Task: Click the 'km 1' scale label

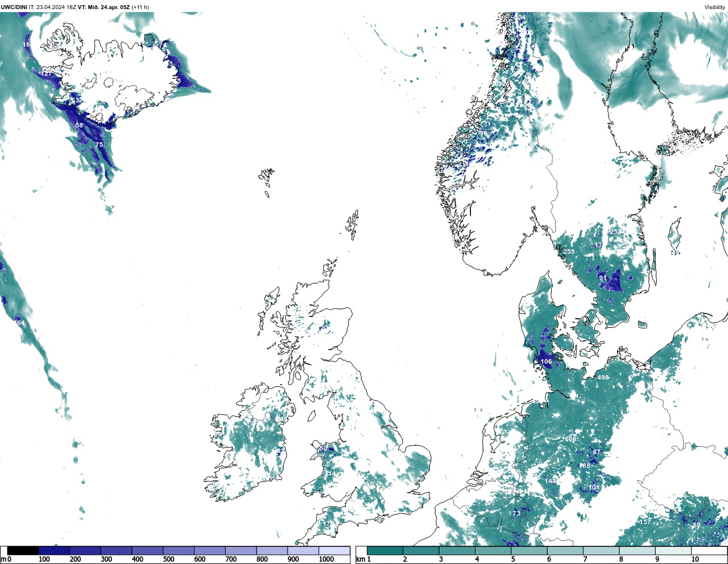Action: click(363, 559)
